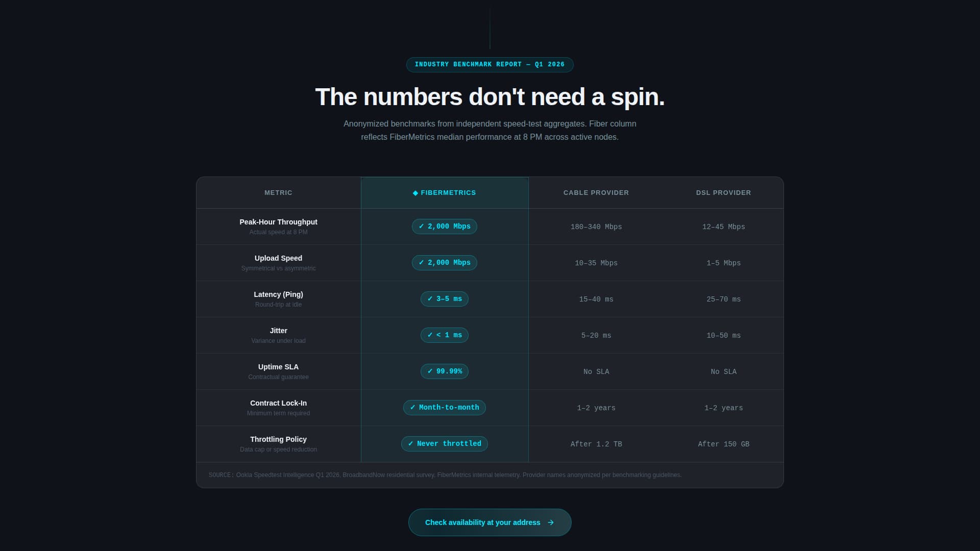
Task: Toggle the Never throttled pill badge
Action: tap(445, 444)
